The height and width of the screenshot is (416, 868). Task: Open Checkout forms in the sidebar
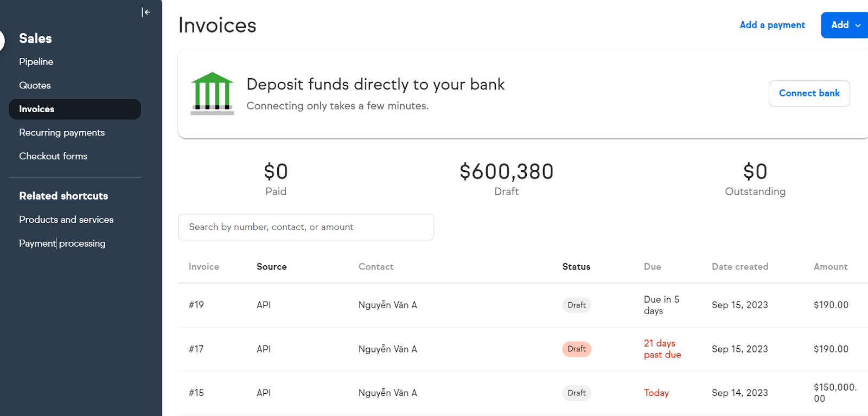pyautogui.click(x=53, y=156)
